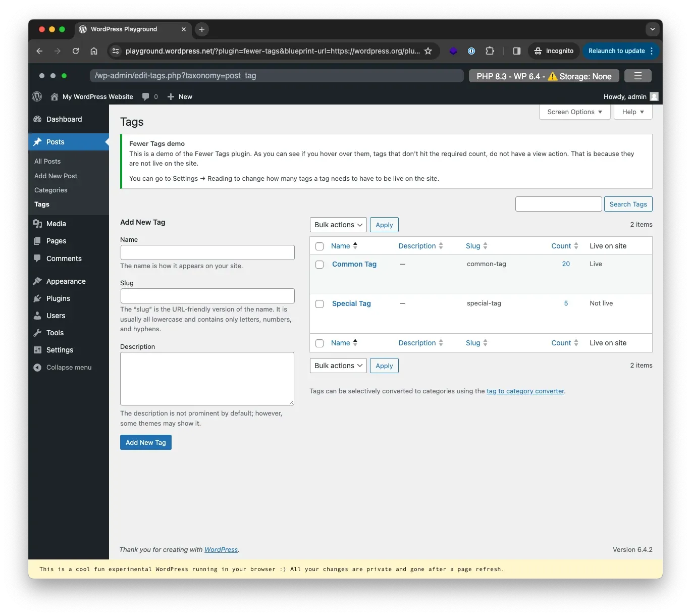Screen dimensions: 691x616
Task: Click the Media library icon in sidebar
Action: (38, 223)
